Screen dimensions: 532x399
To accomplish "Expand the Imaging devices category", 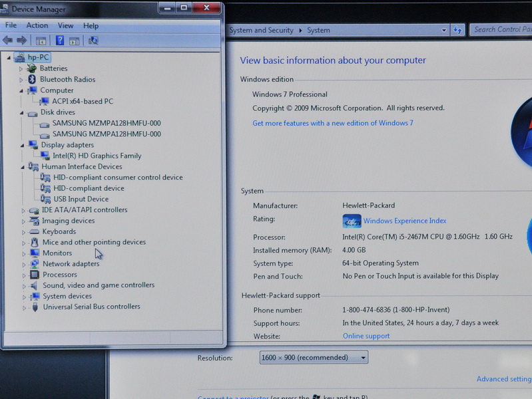I will click(x=23, y=221).
